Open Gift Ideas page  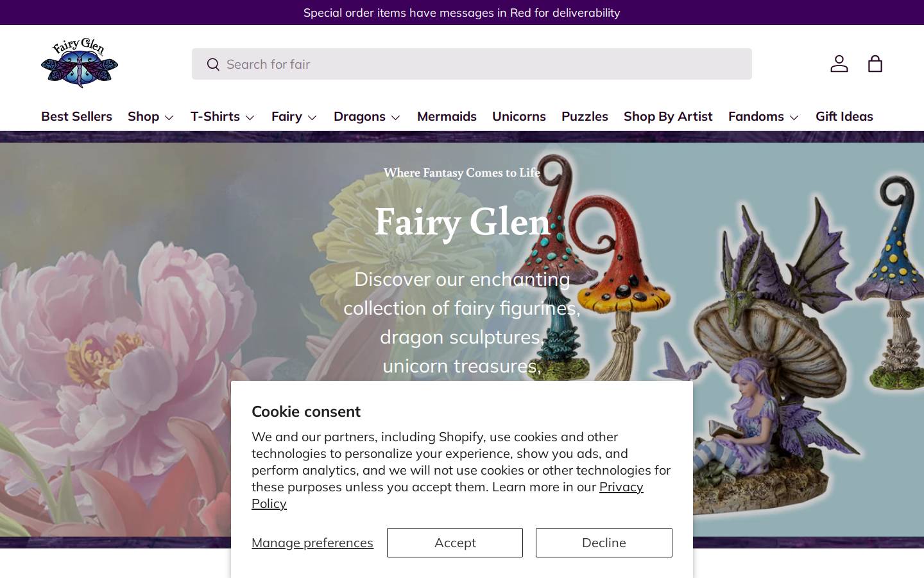pos(844,116)
